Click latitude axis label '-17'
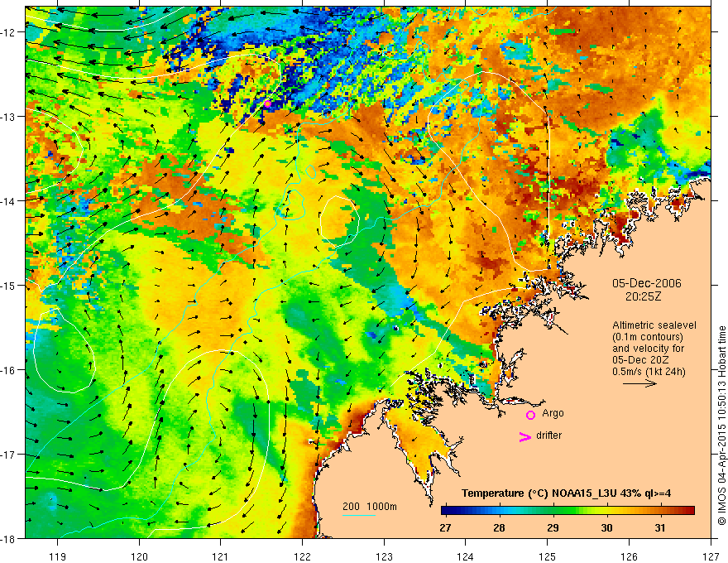728x563 pixels. click(x=9, y=455)
